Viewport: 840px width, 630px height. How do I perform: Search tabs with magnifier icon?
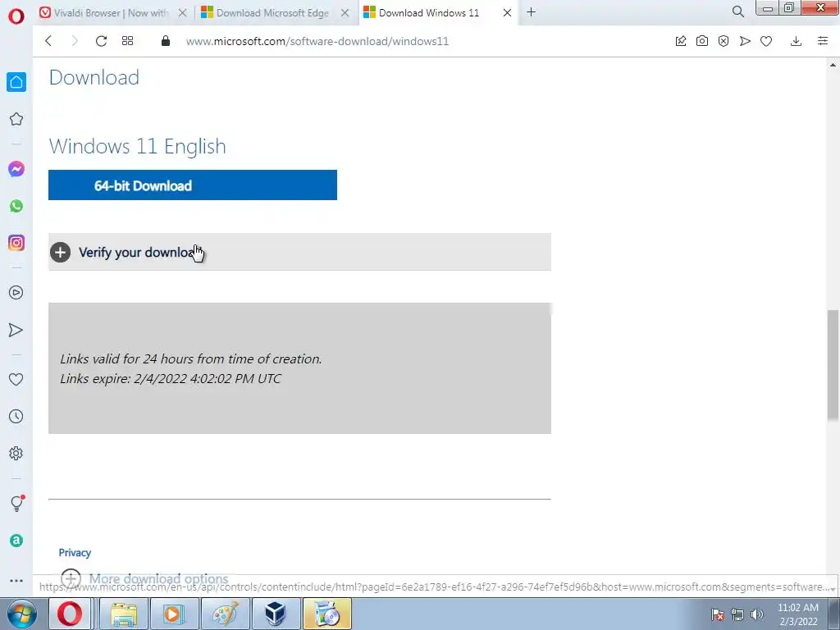point(737,11)
